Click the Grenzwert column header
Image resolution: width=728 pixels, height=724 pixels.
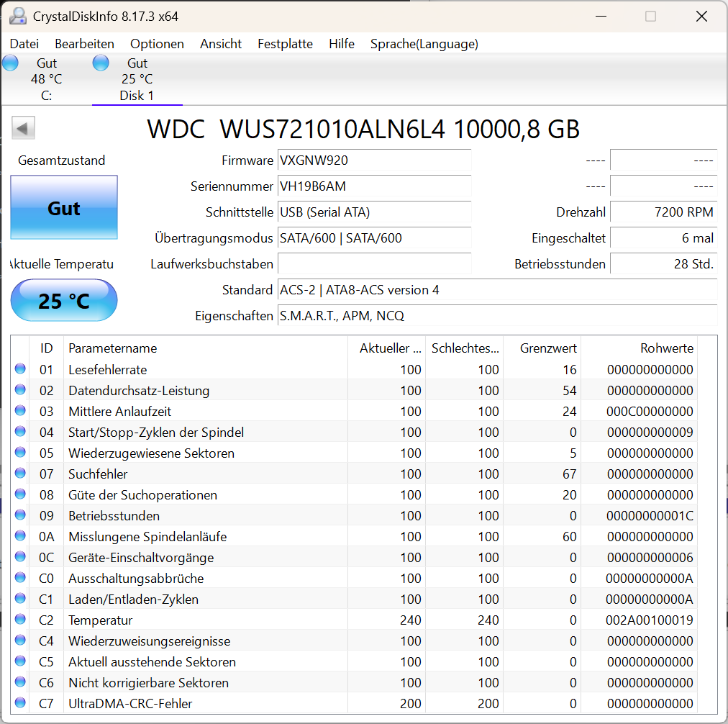click(x=542, y=348)
